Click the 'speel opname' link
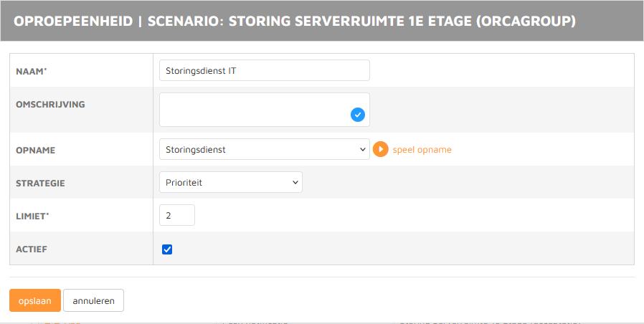This screenshot has height=324, width=644. coord(422,150)
